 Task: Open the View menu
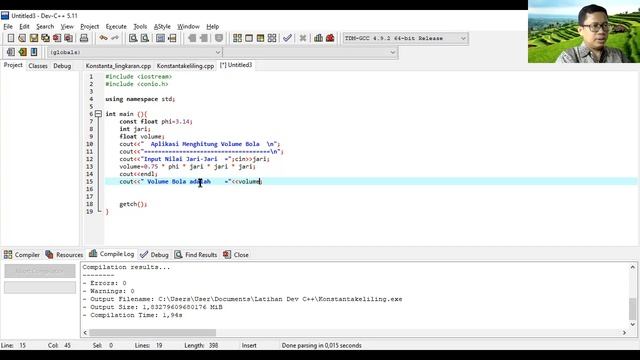[67, 27]
